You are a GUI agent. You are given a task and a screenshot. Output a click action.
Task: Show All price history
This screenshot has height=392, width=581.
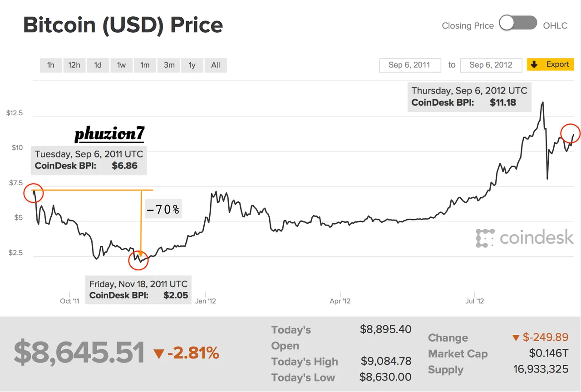click(x=216, y=65)
